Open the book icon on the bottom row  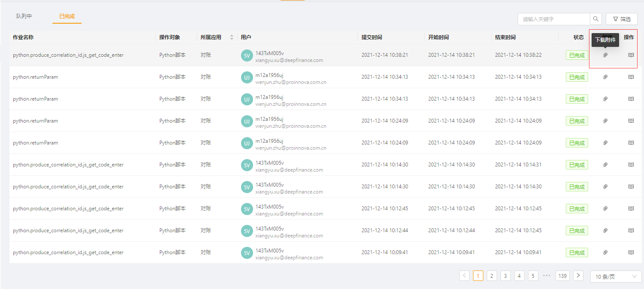[631, 252]
